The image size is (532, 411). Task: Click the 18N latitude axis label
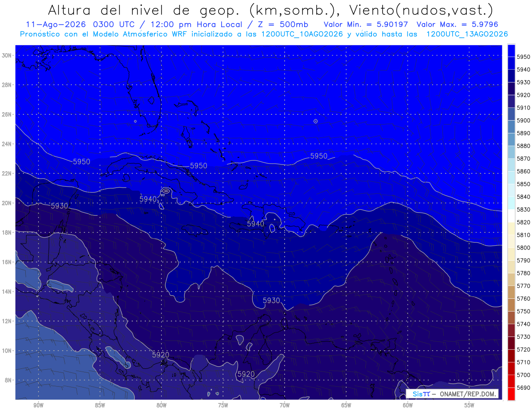[7, 233]
